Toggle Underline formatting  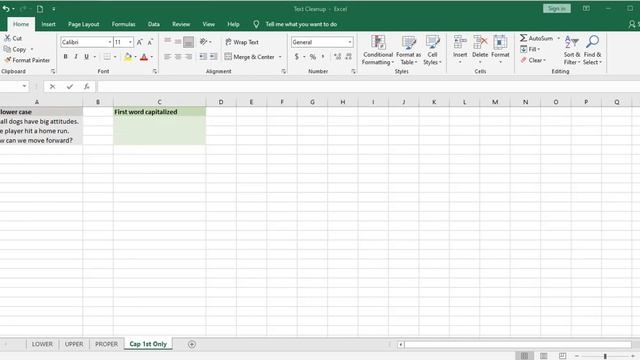click(x=87, y=57)
